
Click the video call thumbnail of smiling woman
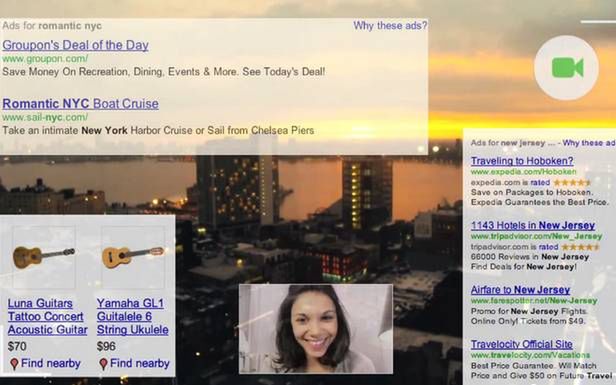(316, 329)
